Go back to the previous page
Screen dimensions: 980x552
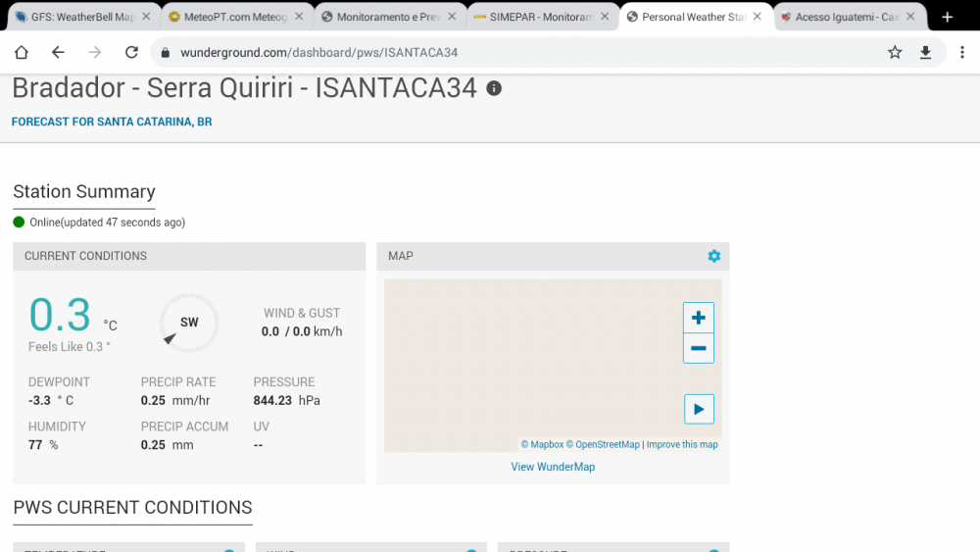pyautogui.click(x=58, y=53)
